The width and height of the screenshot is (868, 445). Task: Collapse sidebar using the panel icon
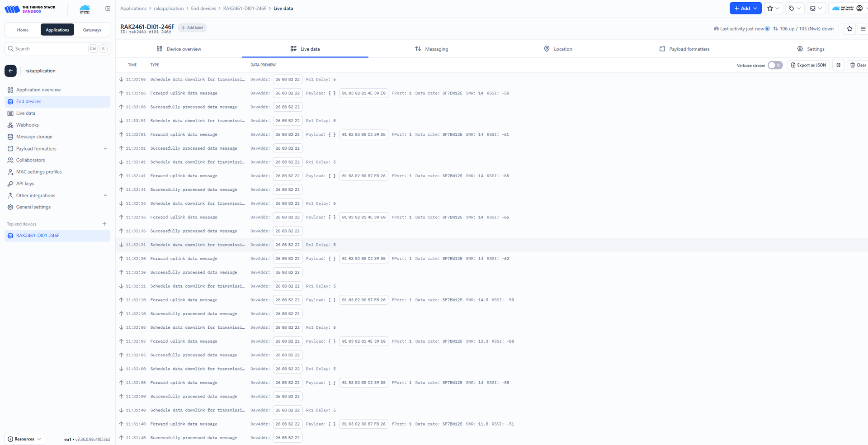[x=108, y=9]
